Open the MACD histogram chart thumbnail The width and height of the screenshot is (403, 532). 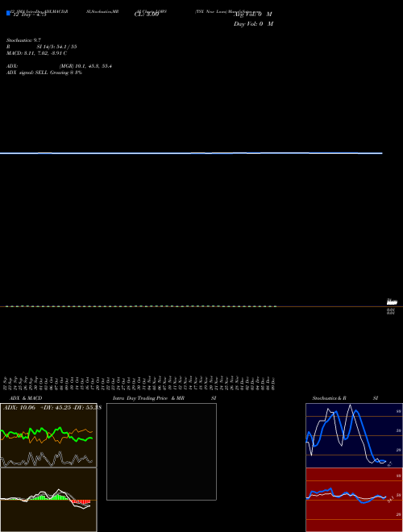pyautogui.click(x=48, y=500)
